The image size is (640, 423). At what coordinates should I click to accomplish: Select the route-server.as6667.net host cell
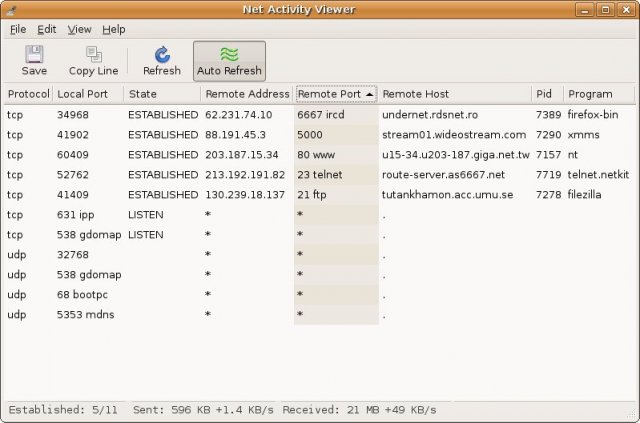(443, 175)
